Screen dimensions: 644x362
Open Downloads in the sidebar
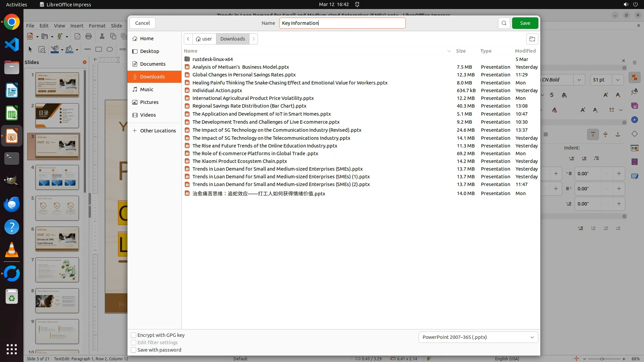tap(152, 77)
